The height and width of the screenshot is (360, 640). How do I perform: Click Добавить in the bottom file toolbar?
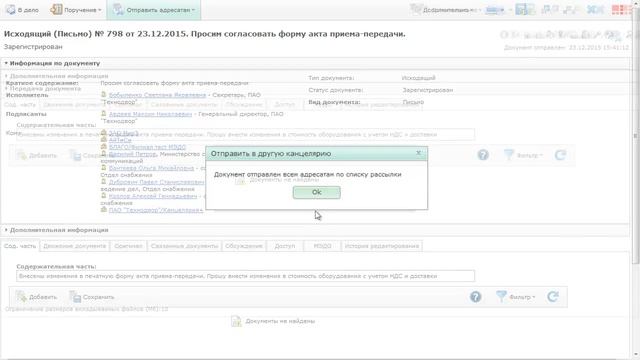(x=36, y=297)
